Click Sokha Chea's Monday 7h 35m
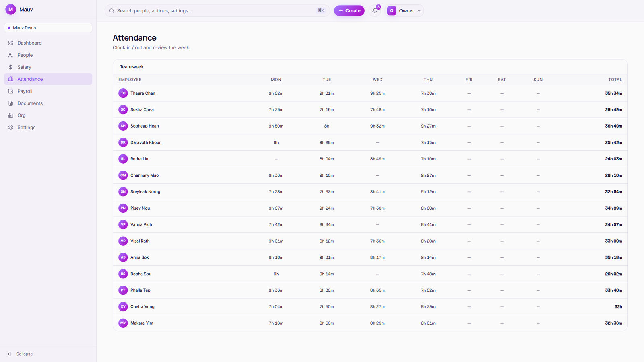This screenshot has height=362, width=644. tap(276, 109)
